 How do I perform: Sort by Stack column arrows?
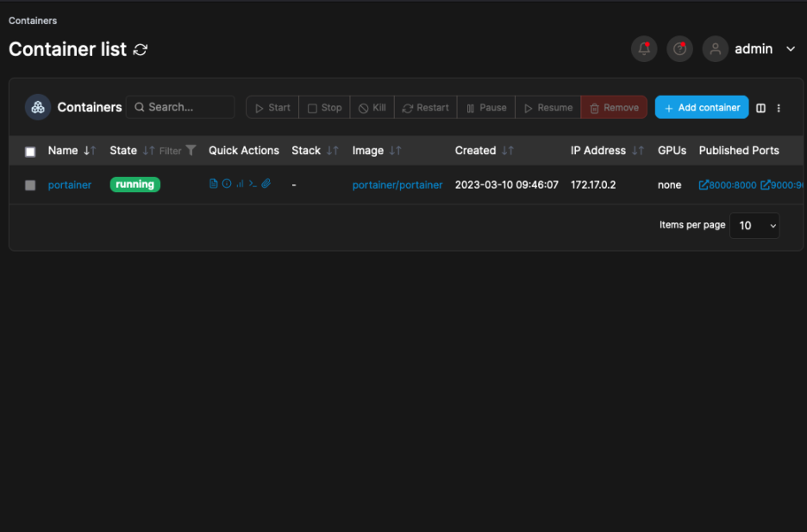click(333, 151)
